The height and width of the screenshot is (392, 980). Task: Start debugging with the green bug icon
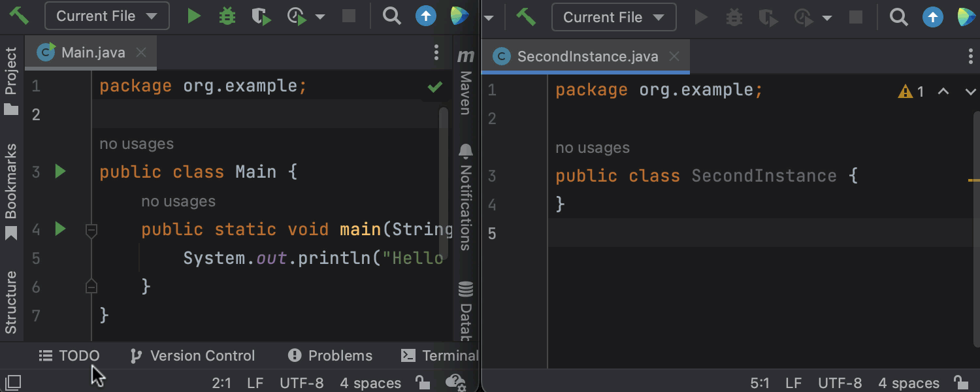[x=227, y=16]
